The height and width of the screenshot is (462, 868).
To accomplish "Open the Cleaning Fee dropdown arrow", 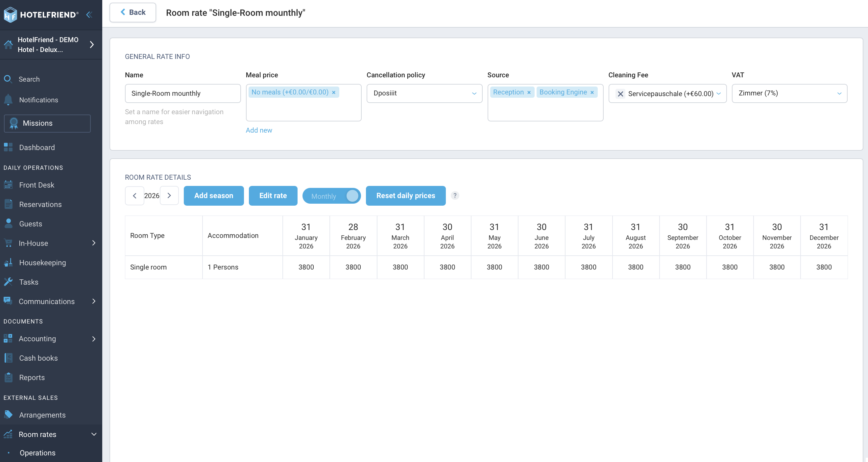I will tap(719, 94).
